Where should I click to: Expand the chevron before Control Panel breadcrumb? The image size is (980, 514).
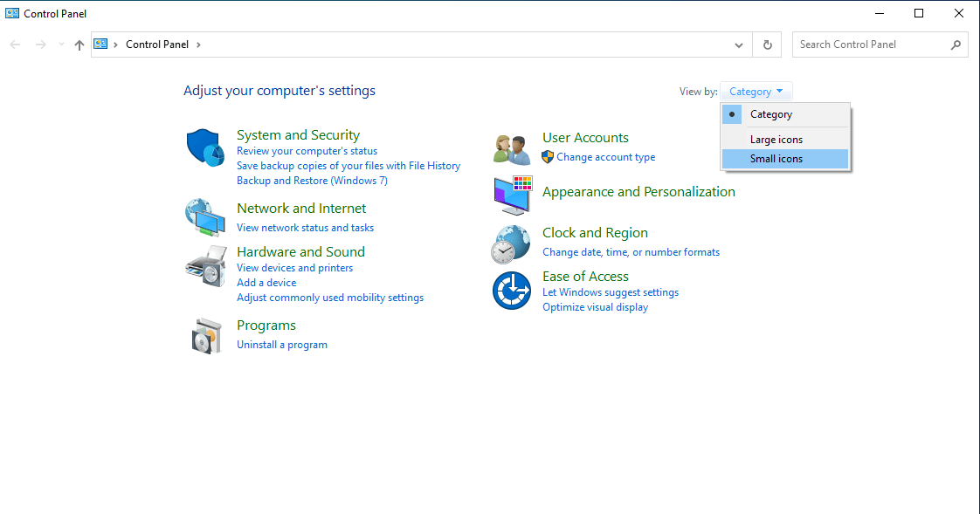(x=115, y=45)
